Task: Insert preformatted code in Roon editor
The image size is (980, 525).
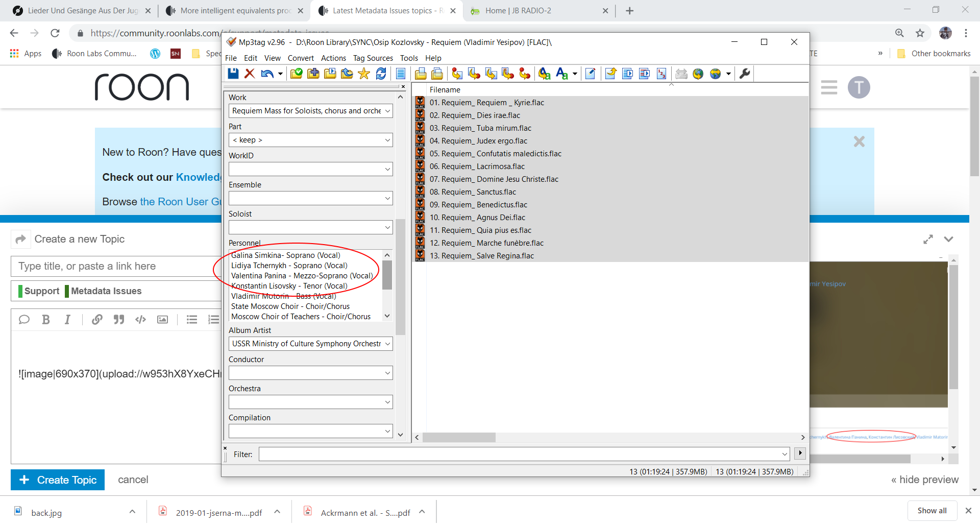Action: coord(140,320)
